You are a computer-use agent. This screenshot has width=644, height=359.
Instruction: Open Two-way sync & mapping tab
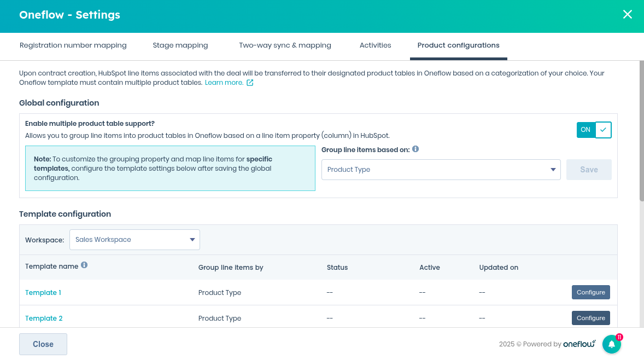coord(285,45)
